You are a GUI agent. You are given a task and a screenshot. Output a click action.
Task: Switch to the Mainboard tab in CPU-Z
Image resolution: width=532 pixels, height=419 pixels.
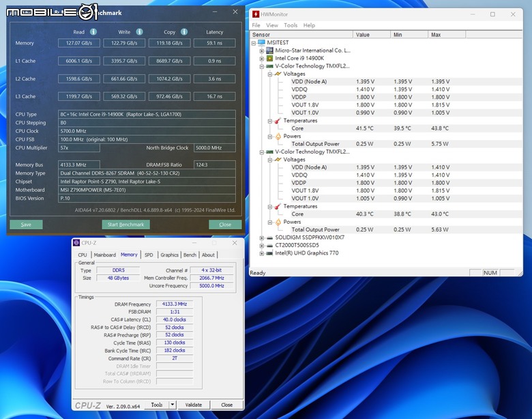point(105,255)
